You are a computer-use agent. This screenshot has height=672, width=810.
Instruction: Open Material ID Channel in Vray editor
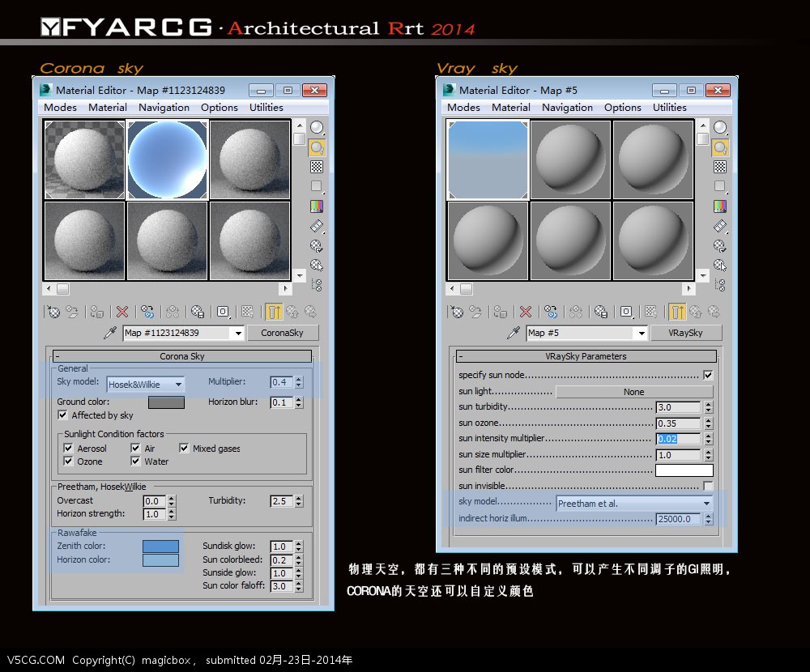[x=626, y=312]
